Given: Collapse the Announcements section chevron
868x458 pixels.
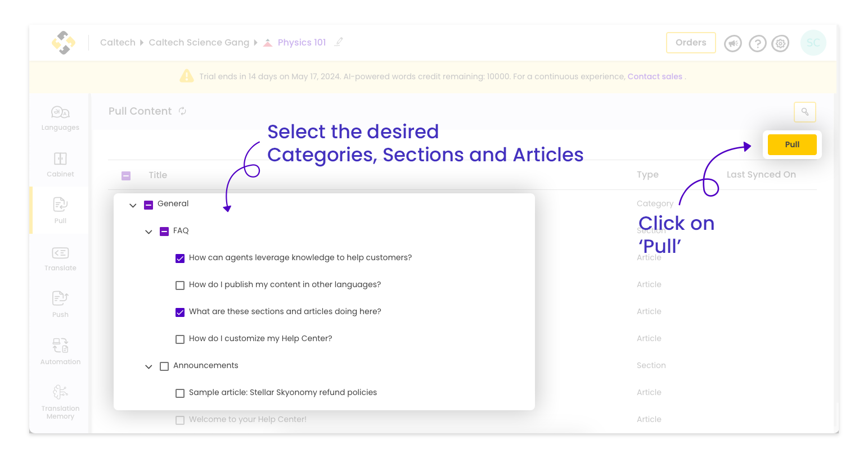Looking at the screenshot, I should 149,367.
